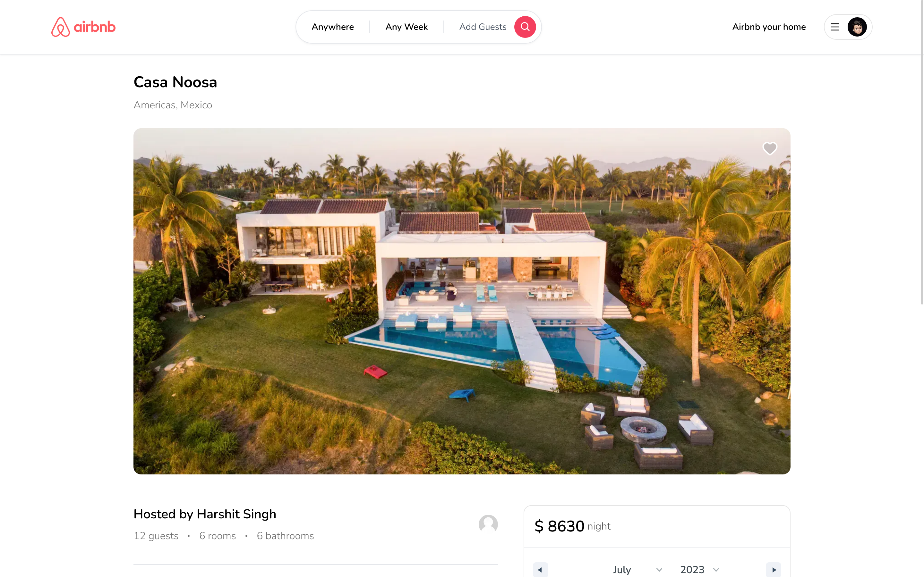Click the Americas, Mexico location text
This screenshot has width=924, height=577.
click(x=173, y=105)
